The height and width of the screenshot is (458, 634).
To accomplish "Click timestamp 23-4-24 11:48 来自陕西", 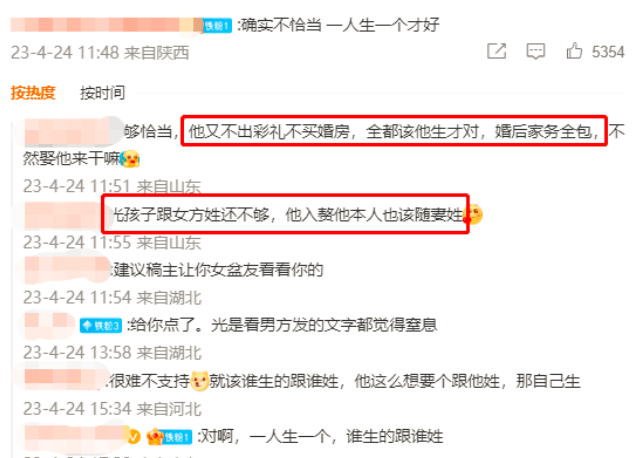I will point(100,53).
